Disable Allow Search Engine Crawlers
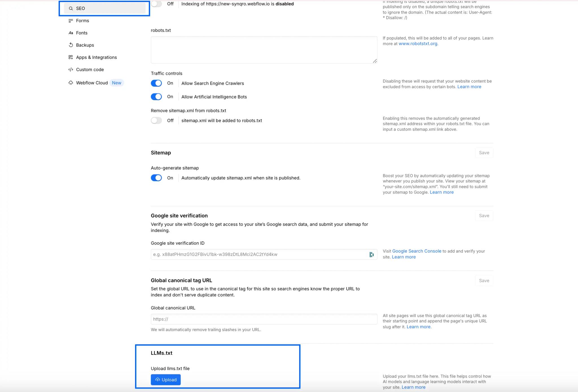Image resolution: width=578 pixels, height=392 pixels. coord(156,83)
